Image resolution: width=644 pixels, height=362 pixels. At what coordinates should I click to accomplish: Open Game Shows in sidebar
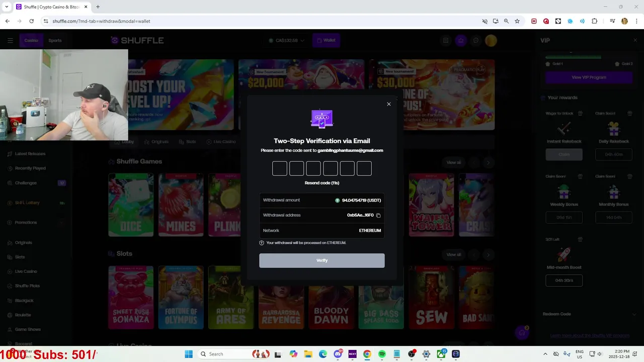pyautogui.click(x=28, y=329)
